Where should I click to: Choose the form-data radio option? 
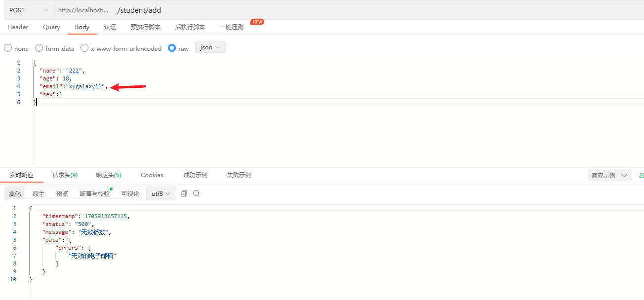pyautogui.click(x=39, y=48)
